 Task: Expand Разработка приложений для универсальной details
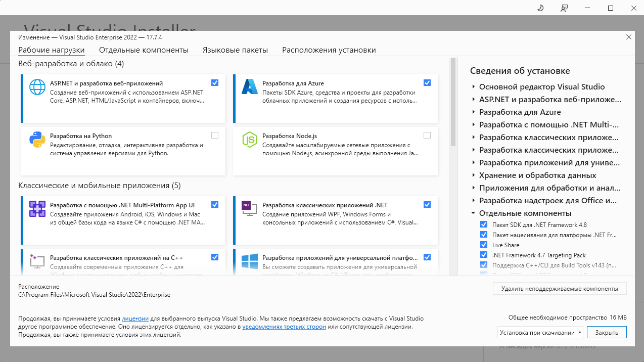pyautogui.click(x=474, y=163)
